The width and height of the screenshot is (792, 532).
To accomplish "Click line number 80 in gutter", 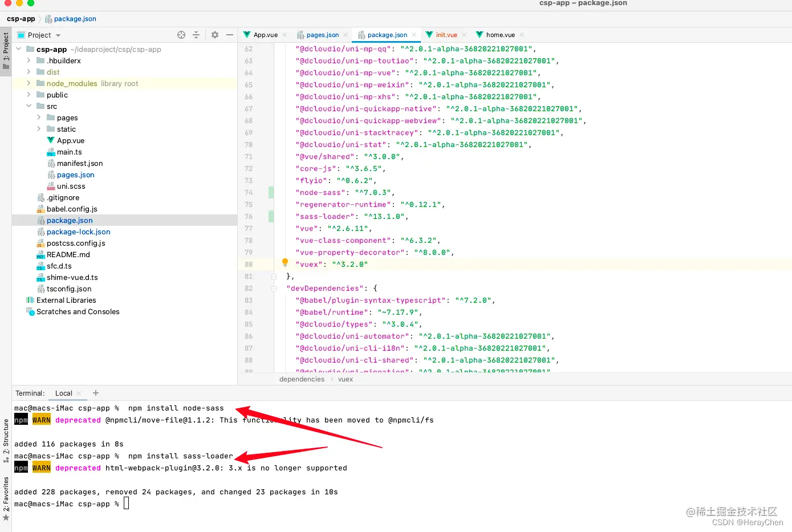I will tap(249, 265).
